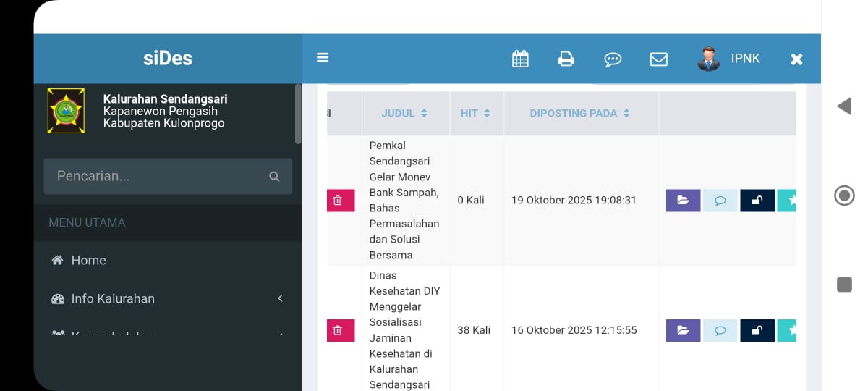Image resolution: width=868 pixels, height=391 pixels.
Task: Open the calendar icon in header
Action: tap(520, 59)
